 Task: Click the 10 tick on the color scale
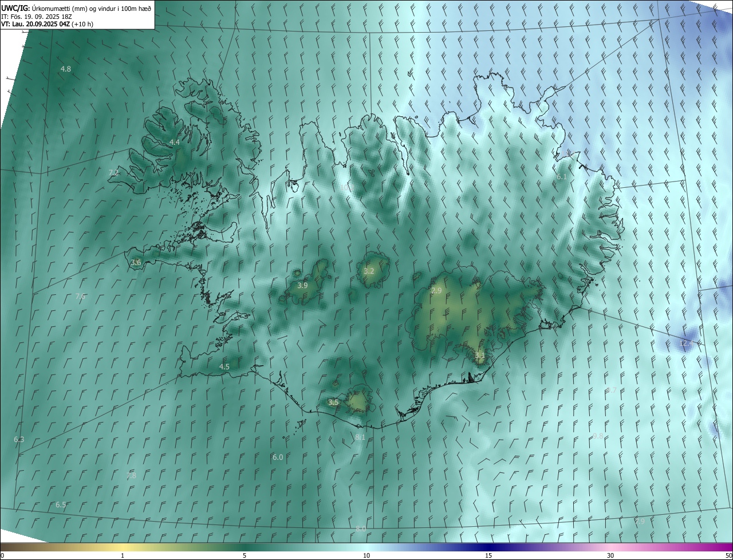366,555
